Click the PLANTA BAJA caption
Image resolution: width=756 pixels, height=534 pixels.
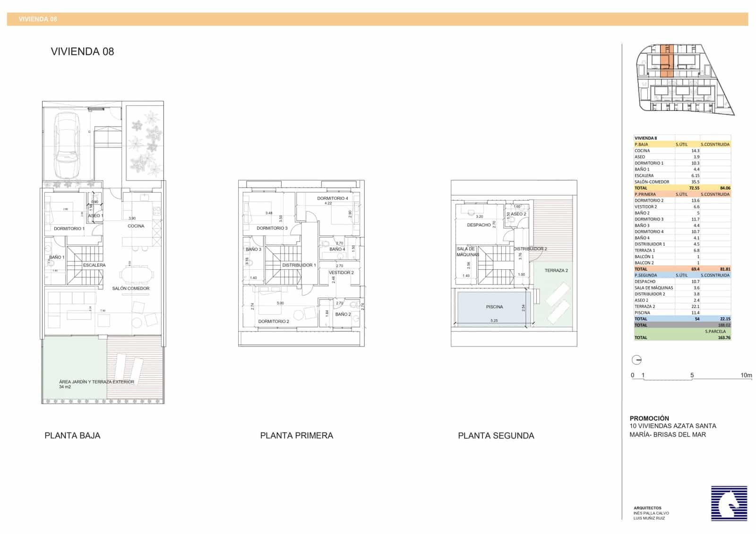[72, 436]
